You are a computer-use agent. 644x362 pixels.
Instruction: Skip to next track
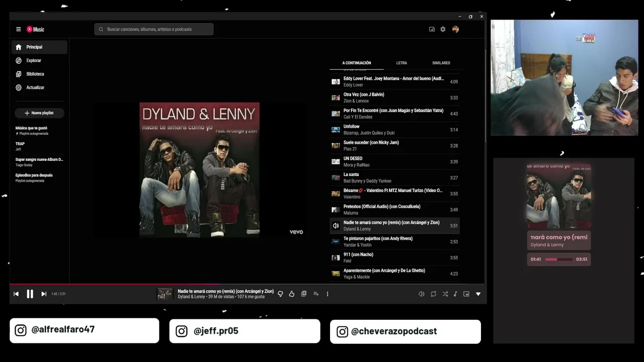click(x=44, y=294)
